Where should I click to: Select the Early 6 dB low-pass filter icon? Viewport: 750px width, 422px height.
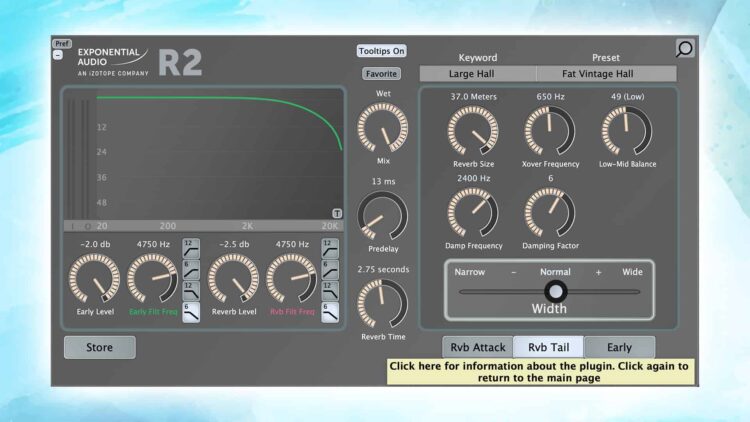point(191,312)
